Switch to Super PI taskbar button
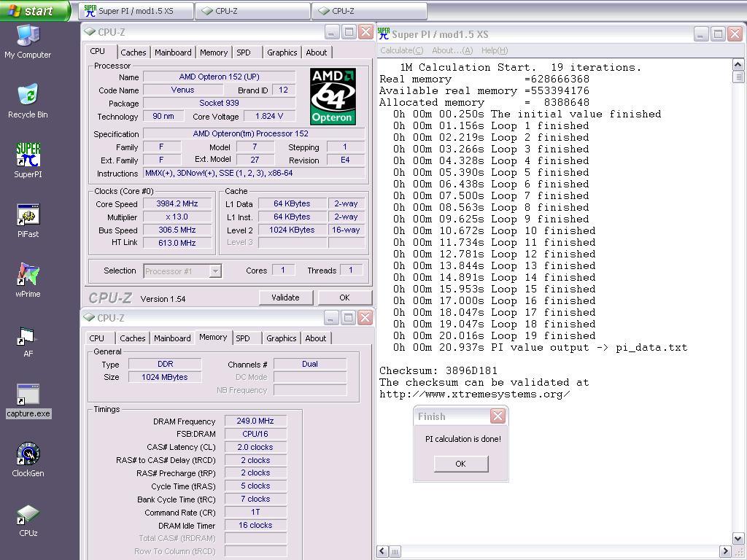This screenshot has height=560, width=747. click(x=136, y=11)
